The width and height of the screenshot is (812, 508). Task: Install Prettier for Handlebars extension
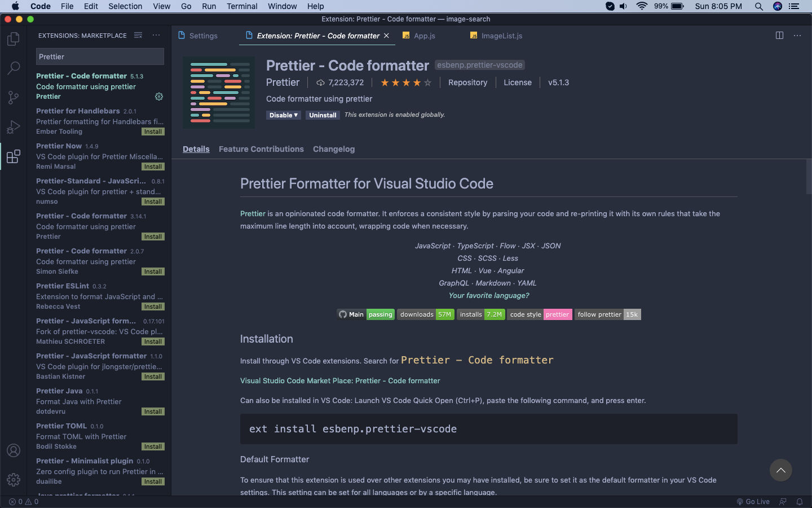tap(153, 132)
